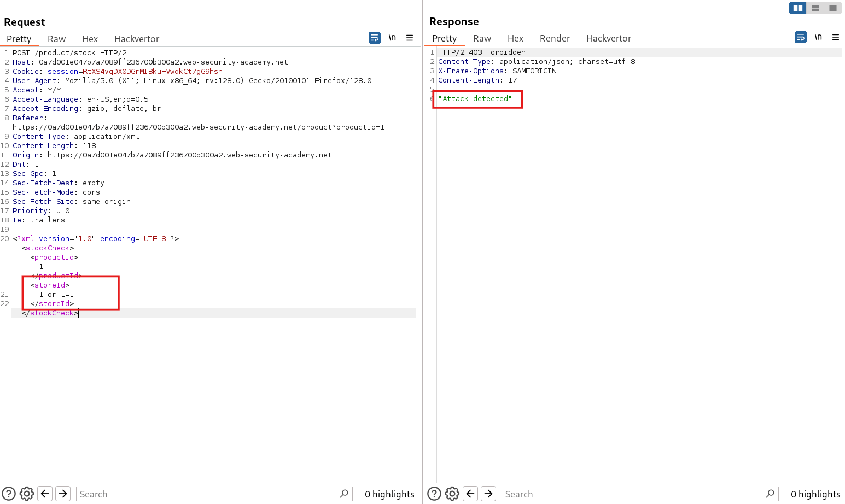The height and width of the screenshot is (504, 845).
Task: Click Request '0 highlights' label
Action: coord(389,494)
